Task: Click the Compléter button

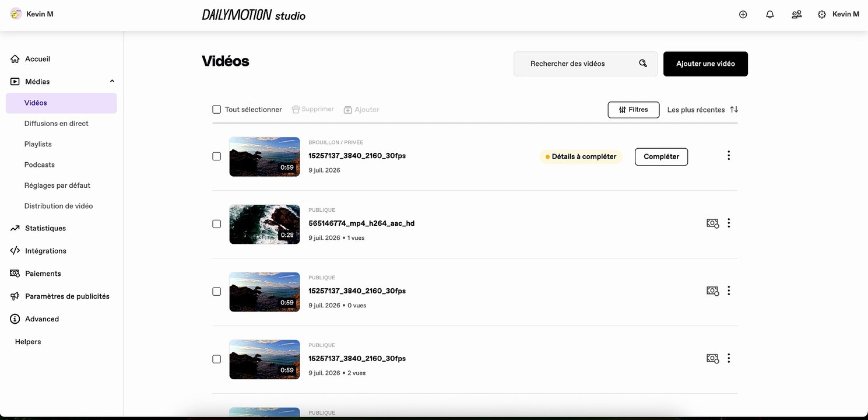Action: [661, 156]
